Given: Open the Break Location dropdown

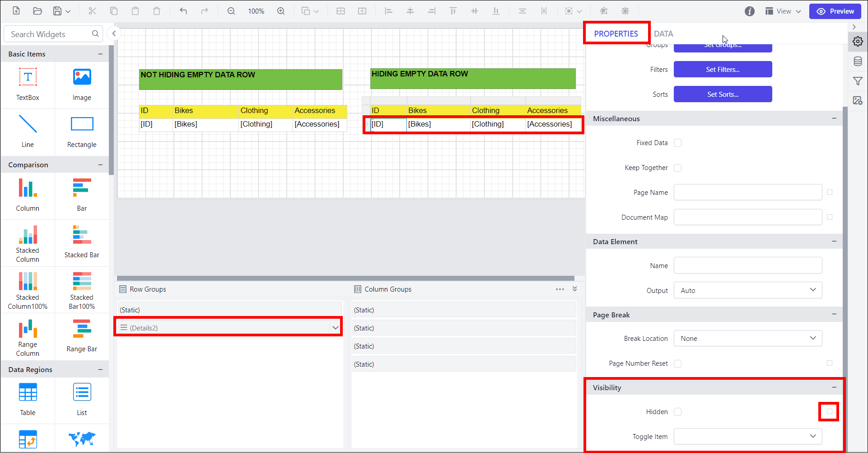Looking at the screenshot, I should [747, 338].
